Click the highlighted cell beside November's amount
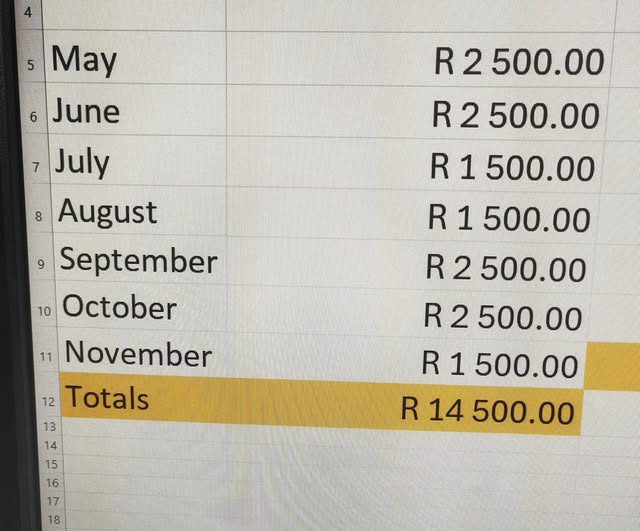Screen dimensions: 640x531 pyautogui.click(x=613, y=367)
